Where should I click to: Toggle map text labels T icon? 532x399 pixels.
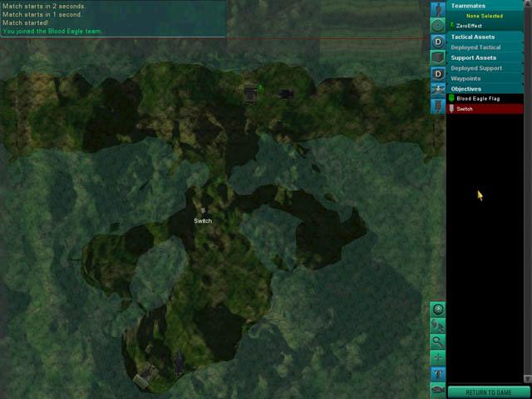[x=438, y=374]
